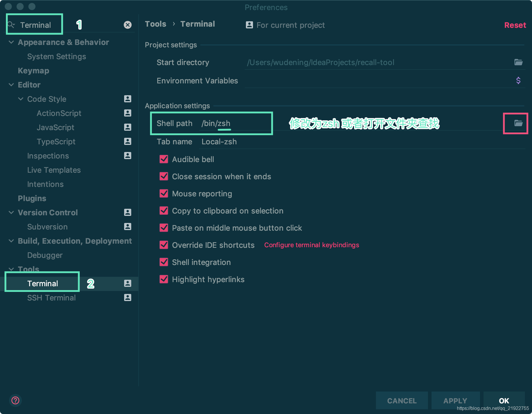Select Inspections in the tree

pyautogui.click(x=48, y=156)
